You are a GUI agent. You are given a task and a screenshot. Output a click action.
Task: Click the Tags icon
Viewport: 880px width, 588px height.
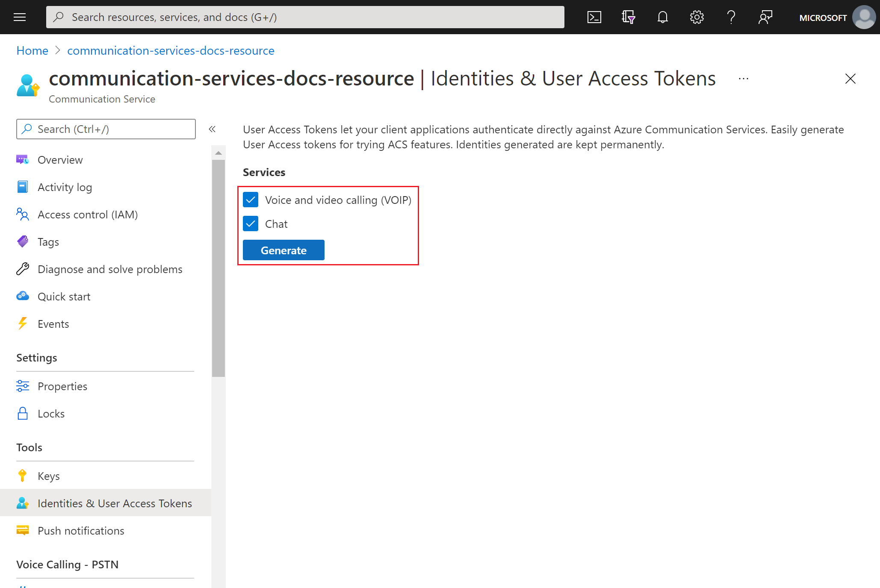[x=23, y=241]
